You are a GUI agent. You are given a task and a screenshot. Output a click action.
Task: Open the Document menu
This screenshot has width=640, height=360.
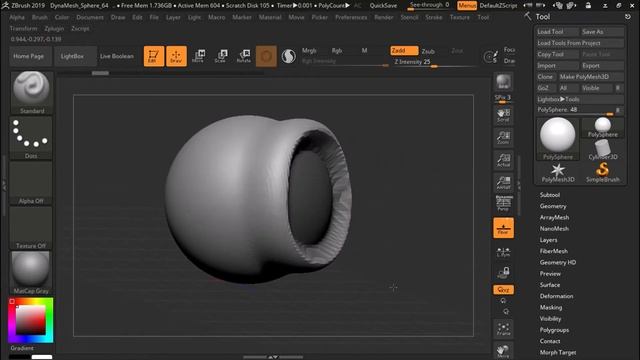pos(90,18)
